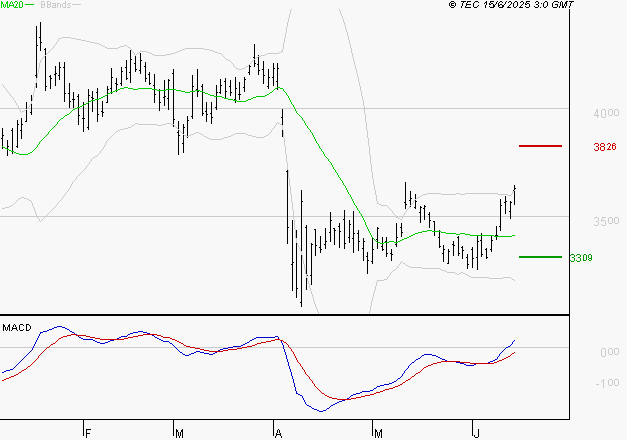The width and height of the screenshot is (627, 440).
Task: Click the red 3826 resistance value
Action: pyautogui.click(x=605, y=147)
